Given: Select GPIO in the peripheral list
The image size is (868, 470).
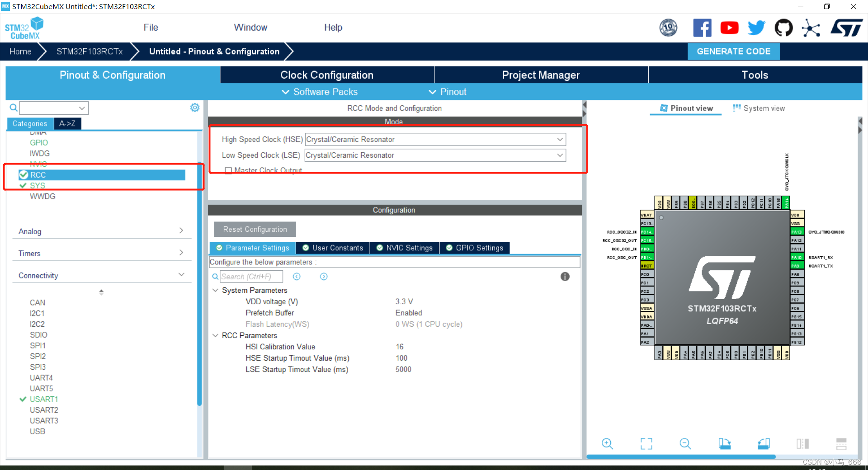Looking at the screenshot, I should (x=39, y=142).
